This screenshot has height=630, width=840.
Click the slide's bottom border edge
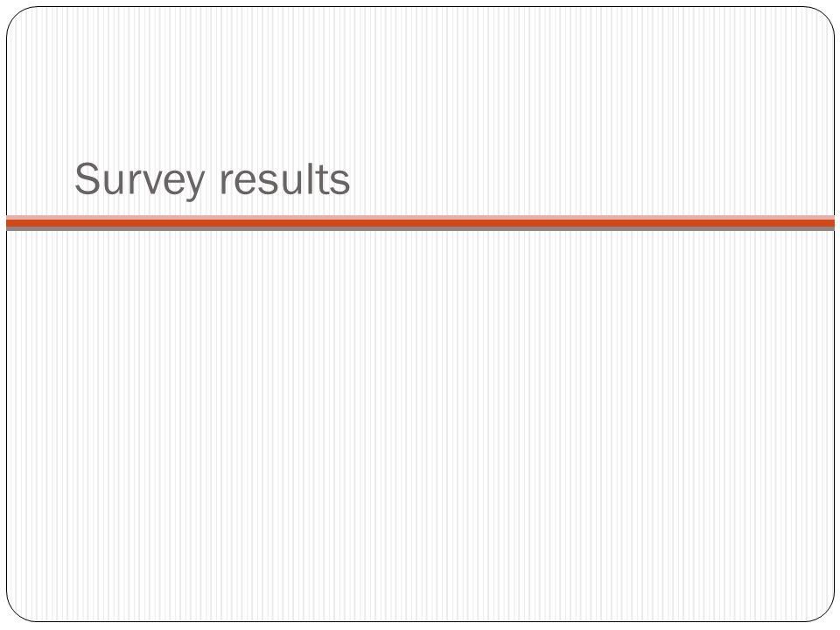pos(420,621)
